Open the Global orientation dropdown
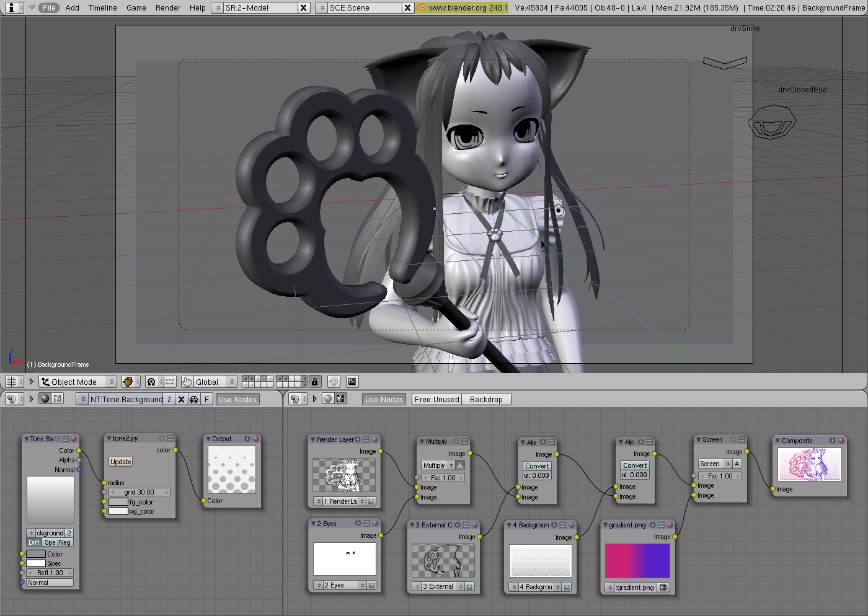 point(215,382)
